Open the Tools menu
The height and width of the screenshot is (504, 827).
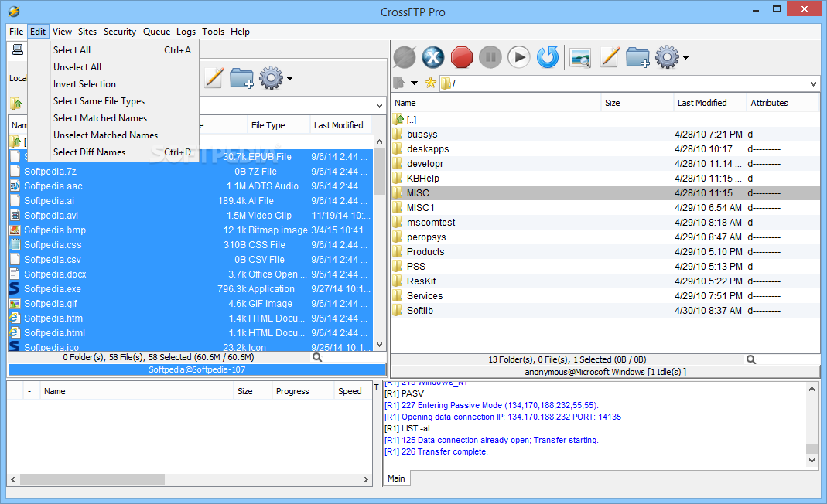(x=213, y=32)
